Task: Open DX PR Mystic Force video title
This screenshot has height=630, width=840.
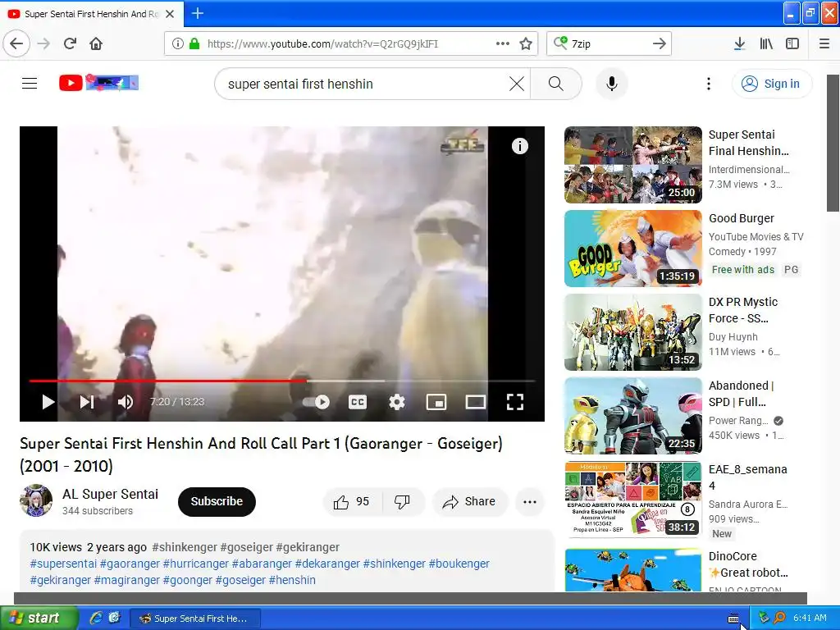Action: pyautogui.click(x=743, y=310)
